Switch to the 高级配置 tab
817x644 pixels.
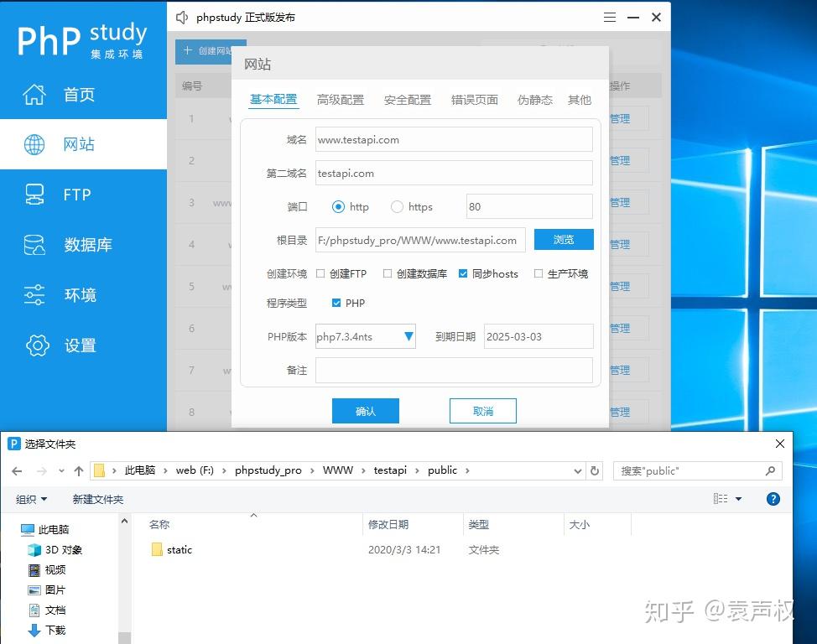click(340, 99)
